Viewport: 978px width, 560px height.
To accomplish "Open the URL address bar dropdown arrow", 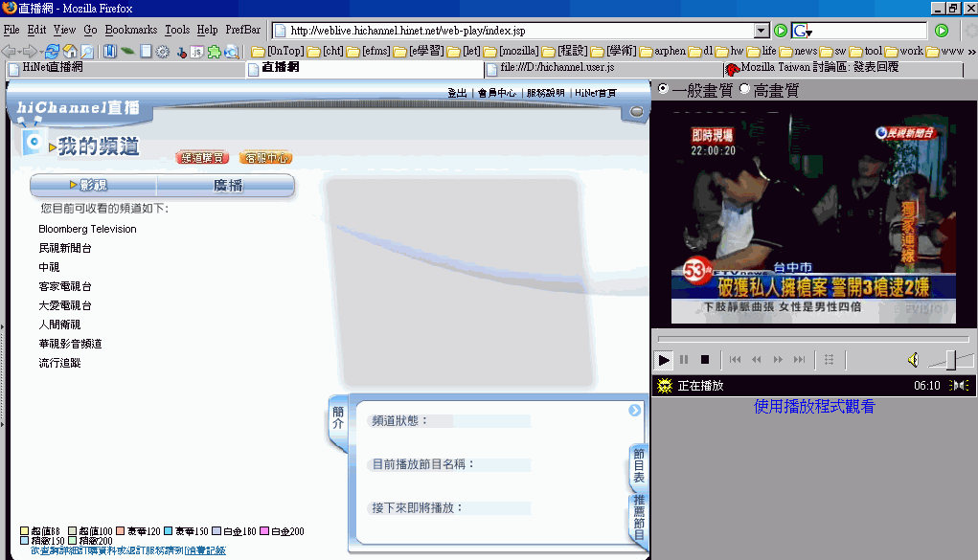I will click(762, 31).
